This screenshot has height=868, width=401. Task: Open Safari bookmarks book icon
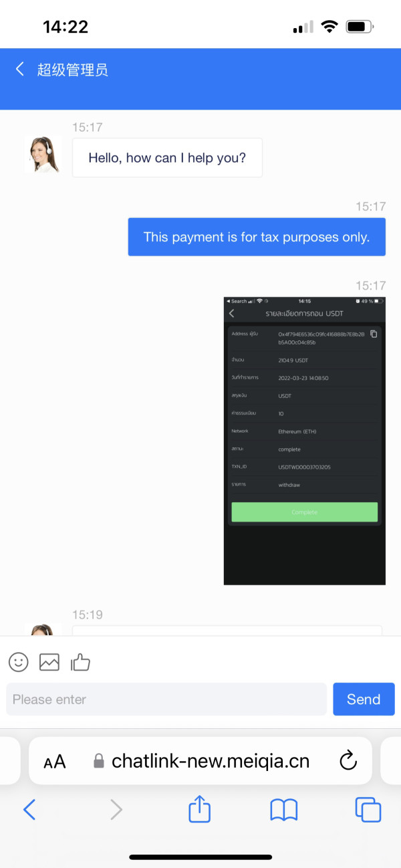click(x=284, y=810)
